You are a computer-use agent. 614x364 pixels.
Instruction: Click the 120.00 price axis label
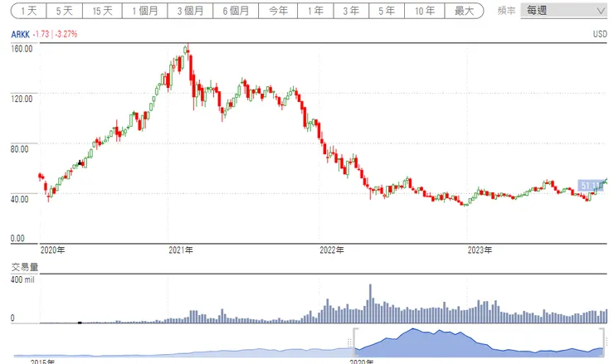point(22,99)
